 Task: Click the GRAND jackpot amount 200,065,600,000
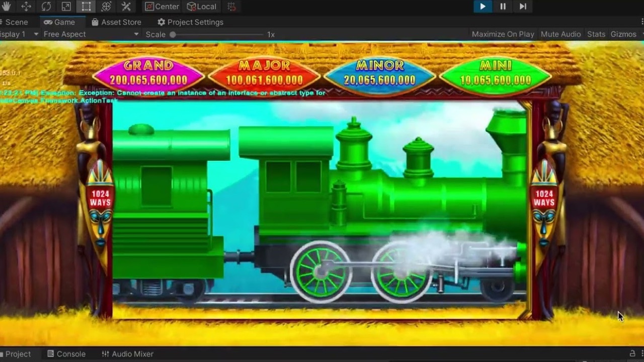tap(148, 80)
